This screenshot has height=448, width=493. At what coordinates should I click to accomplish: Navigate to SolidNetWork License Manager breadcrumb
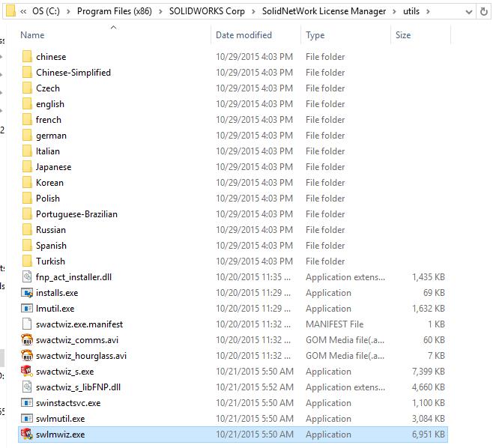point(324,11)
